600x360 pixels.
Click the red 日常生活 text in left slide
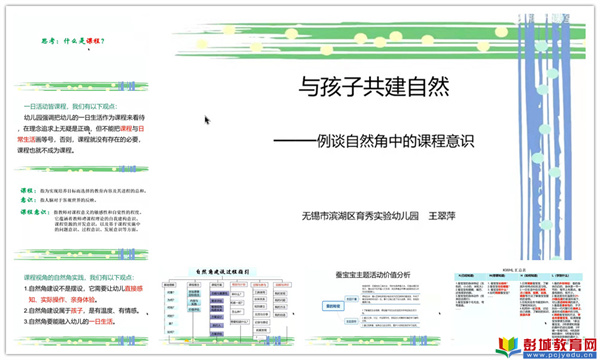(x=26, y=139)
